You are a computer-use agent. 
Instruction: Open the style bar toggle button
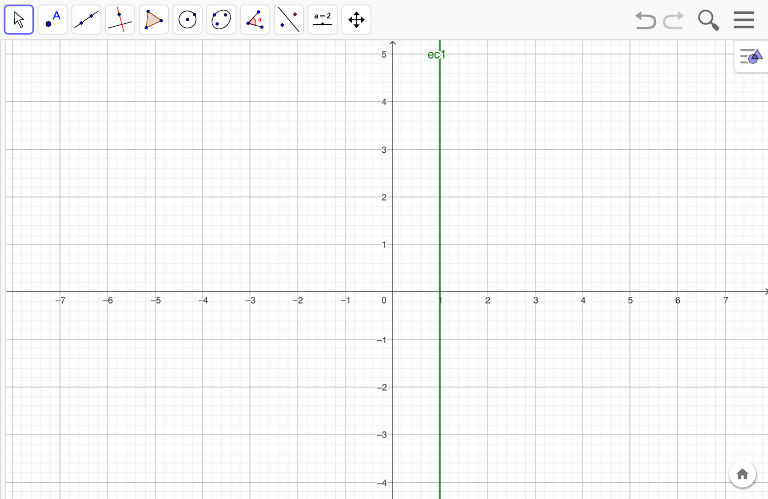tap(751, 57)
